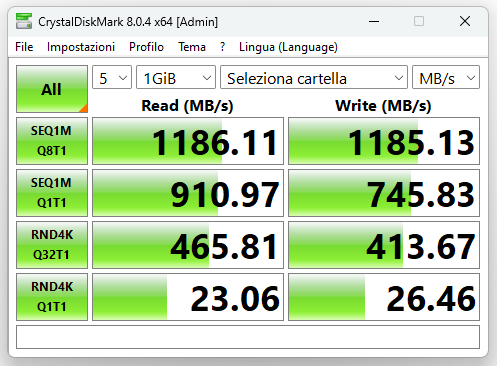497x366 pixels.
Task: Run all benchmarks with the All button
Action: (x=52, y=89)
